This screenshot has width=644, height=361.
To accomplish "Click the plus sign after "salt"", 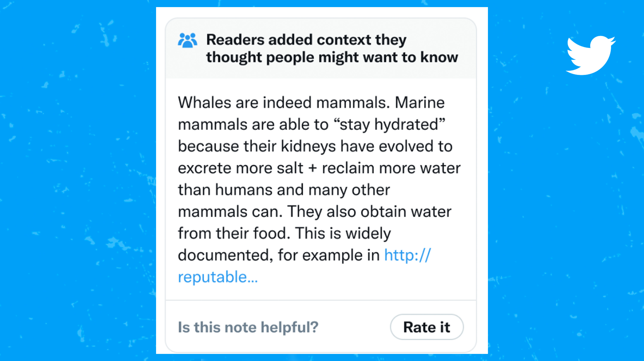I will tap(313, 168).
